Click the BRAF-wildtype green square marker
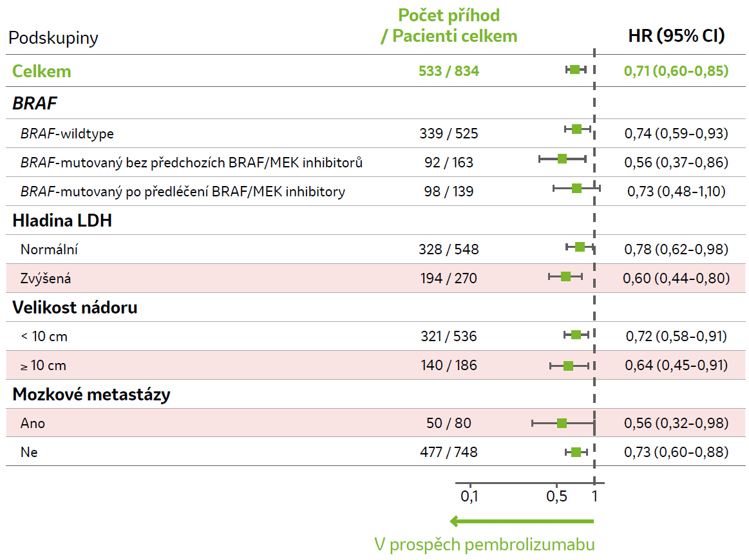Screen dimensions: 749x560 click(576, 129)
